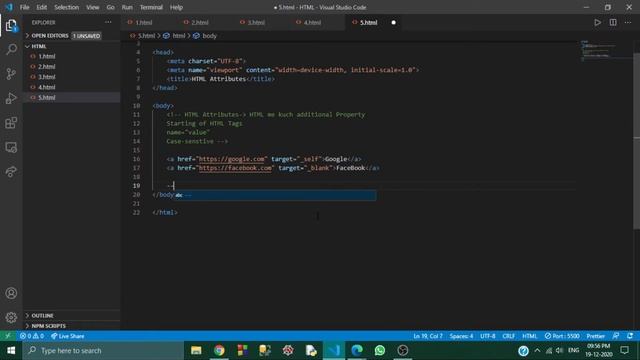Open the html breadcrumb dropdown
640x360 pixels.
coord(175,36)
